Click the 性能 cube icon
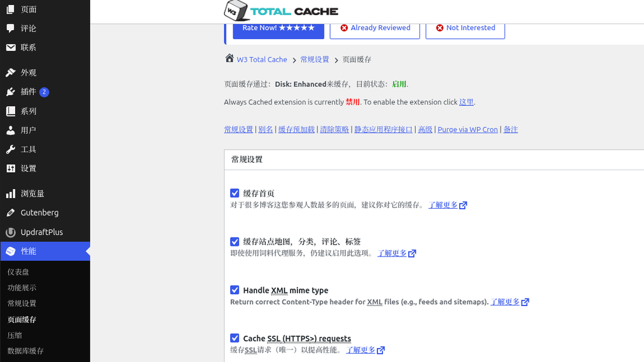Screen dimensions: 644x362 [x=11, y=251]
